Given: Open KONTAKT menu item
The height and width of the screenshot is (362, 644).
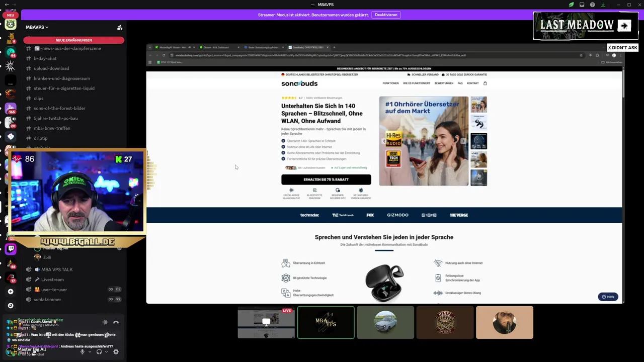Looking at the screenshot, I should [473, 83].
